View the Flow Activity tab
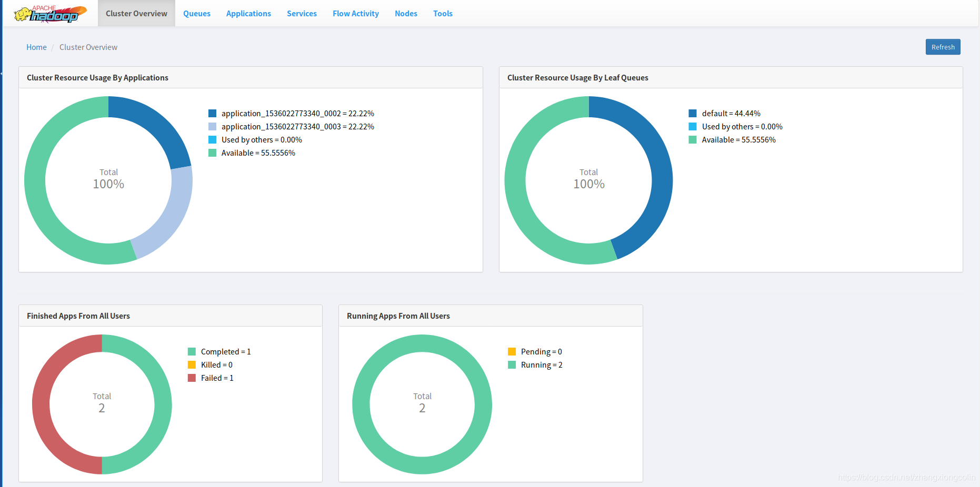The image size is (980, 487). tap(356, 14)
